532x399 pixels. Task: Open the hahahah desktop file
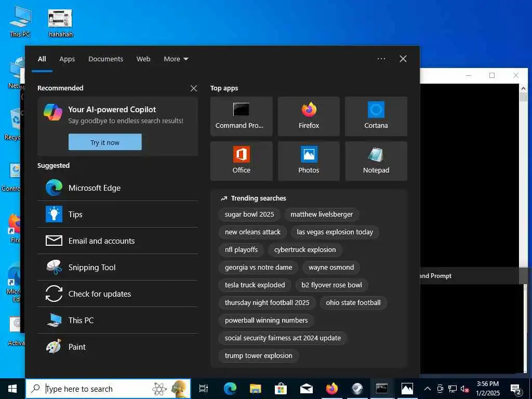pos(60,23)
